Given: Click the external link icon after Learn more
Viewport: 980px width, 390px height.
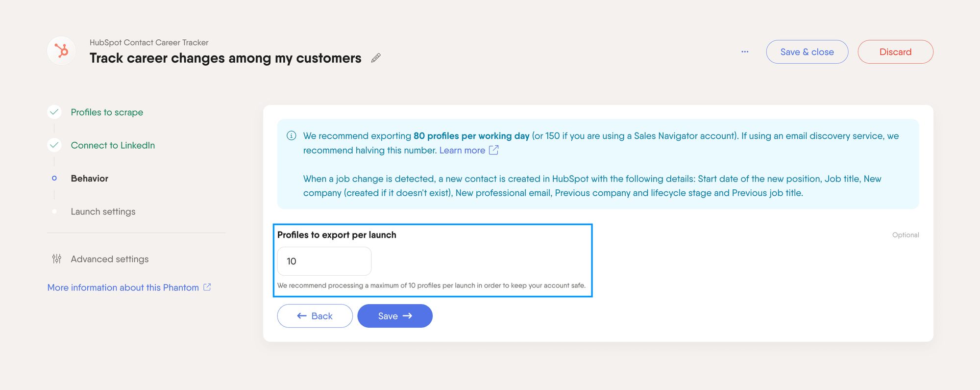Looking at the screenshot, I should [x=494, y=150].
